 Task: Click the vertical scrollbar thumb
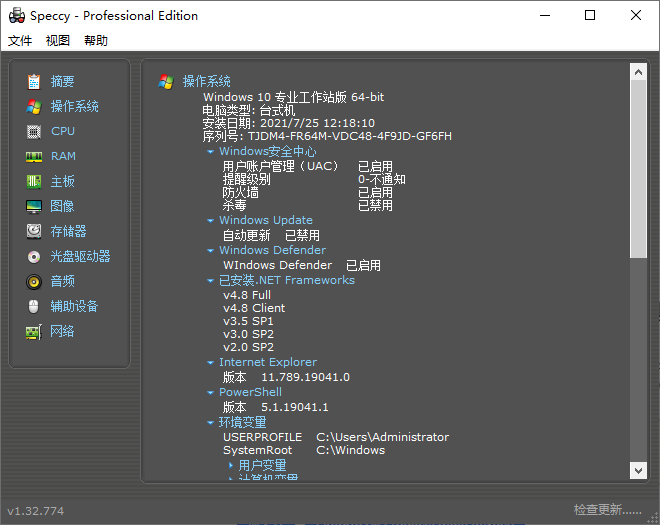point(638,169)
